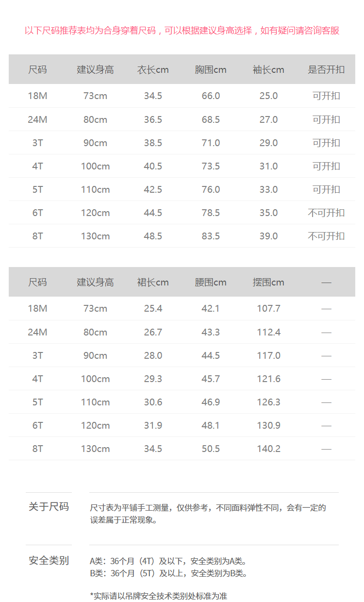Click the B类 safety category line
Viewport: 364px width, 602px height.
tap(168, 573)
